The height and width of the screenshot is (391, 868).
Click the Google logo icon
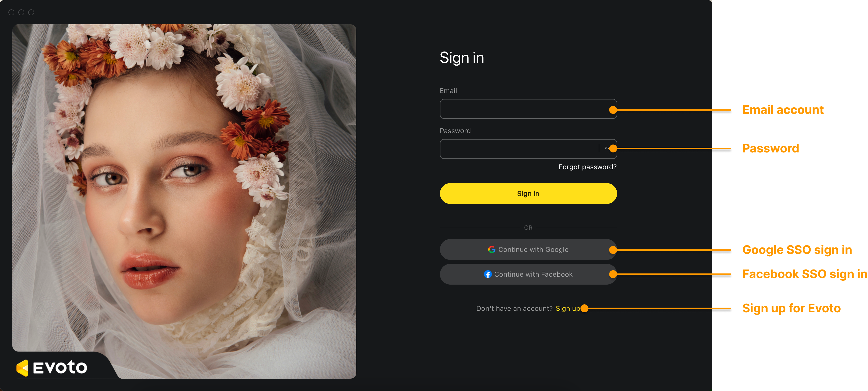tap(492, 249)
